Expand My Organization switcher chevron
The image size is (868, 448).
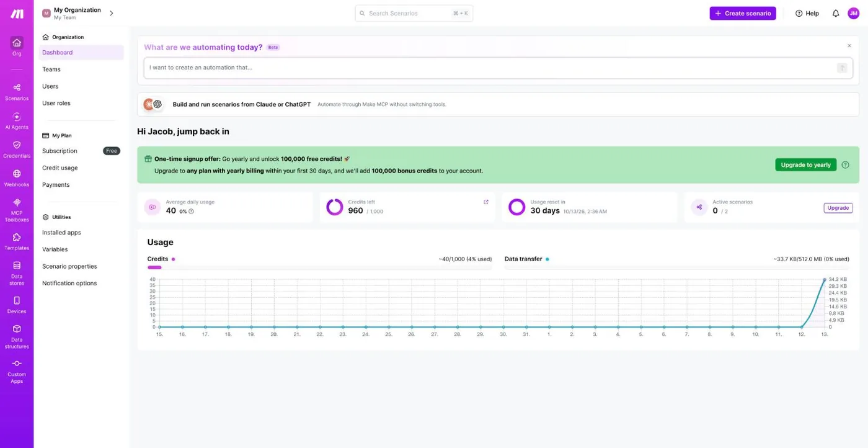pos(112,13)
